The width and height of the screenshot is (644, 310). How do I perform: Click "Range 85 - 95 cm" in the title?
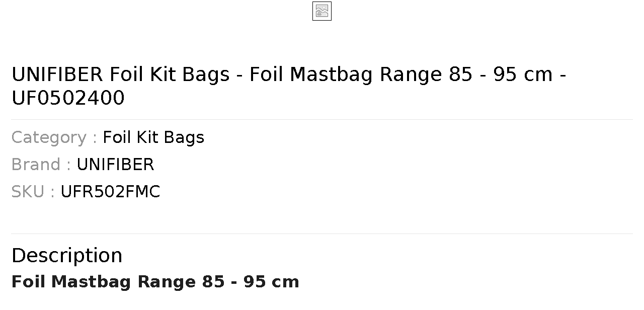point(466,74)
